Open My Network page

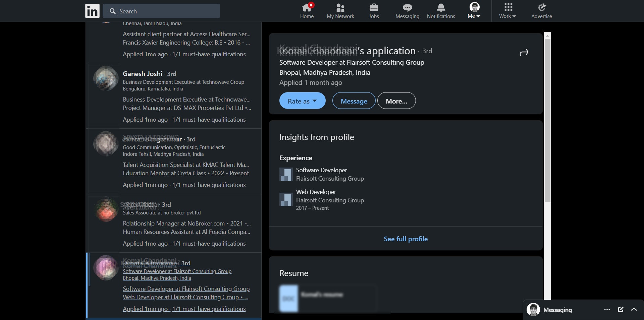(x=340, y=11)
